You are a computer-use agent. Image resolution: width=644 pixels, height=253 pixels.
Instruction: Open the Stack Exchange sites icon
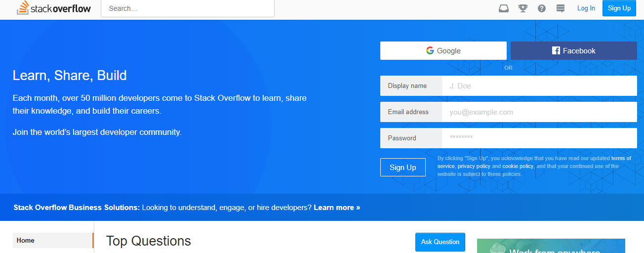(560, 8)
